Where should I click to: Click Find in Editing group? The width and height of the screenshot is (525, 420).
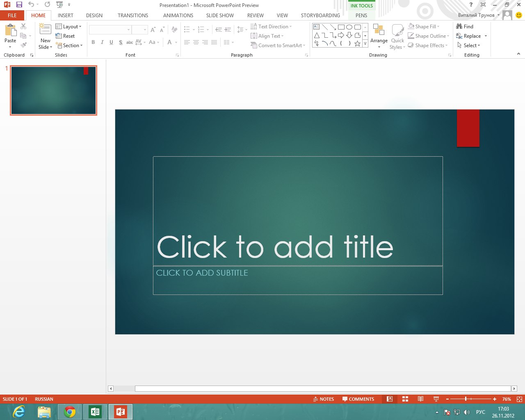(465, 27)
